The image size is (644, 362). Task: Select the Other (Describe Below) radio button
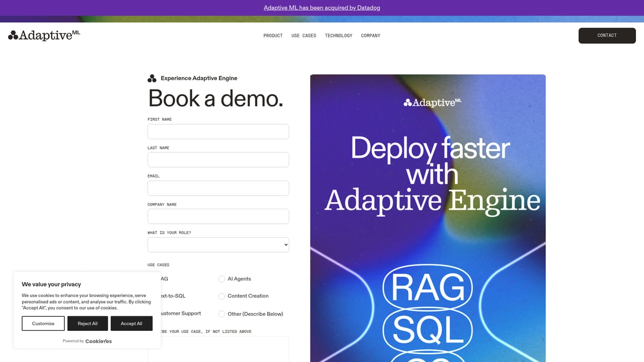(x=221, y=314)
